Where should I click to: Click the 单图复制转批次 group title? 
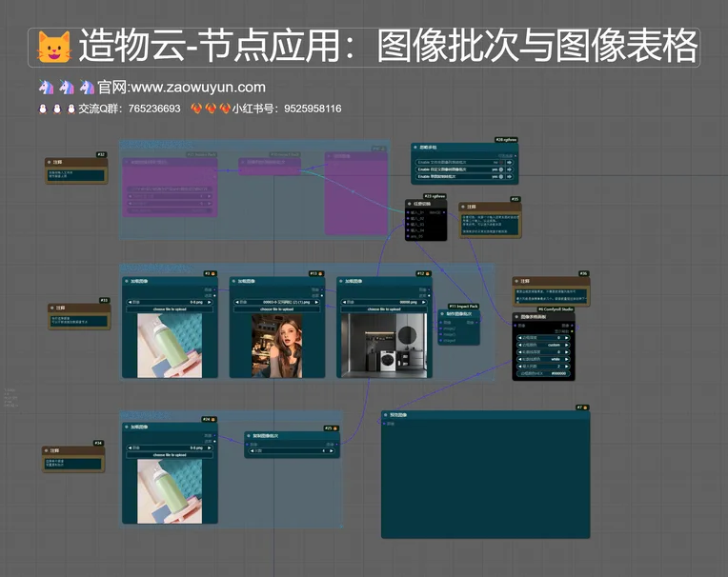146,416
